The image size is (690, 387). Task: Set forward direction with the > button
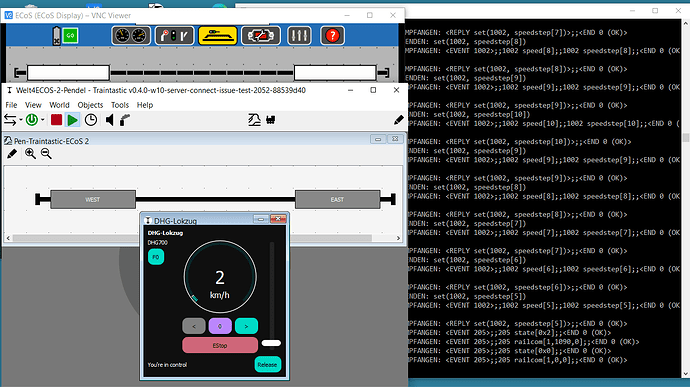pyautogui.click(x=246, y=326)
